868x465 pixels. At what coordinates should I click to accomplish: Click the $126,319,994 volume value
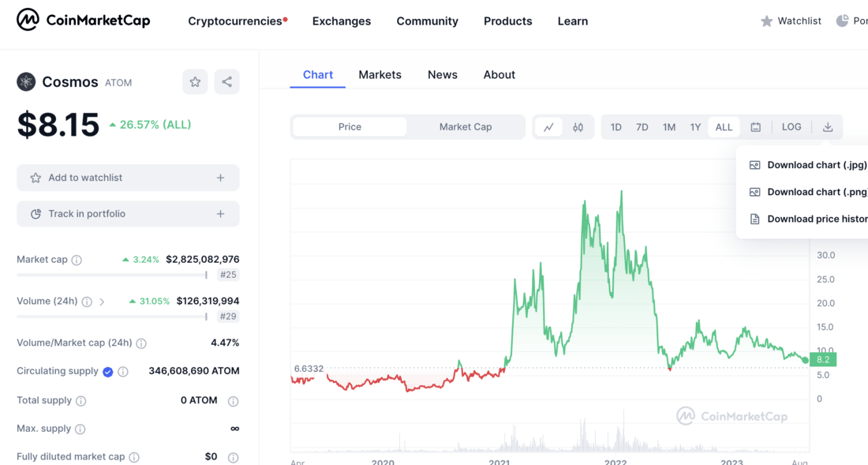tap(208, 301)
